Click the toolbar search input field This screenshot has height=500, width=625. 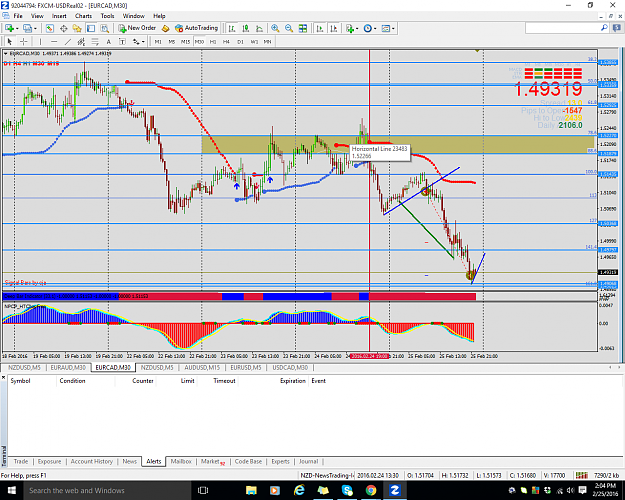point(562,28)
